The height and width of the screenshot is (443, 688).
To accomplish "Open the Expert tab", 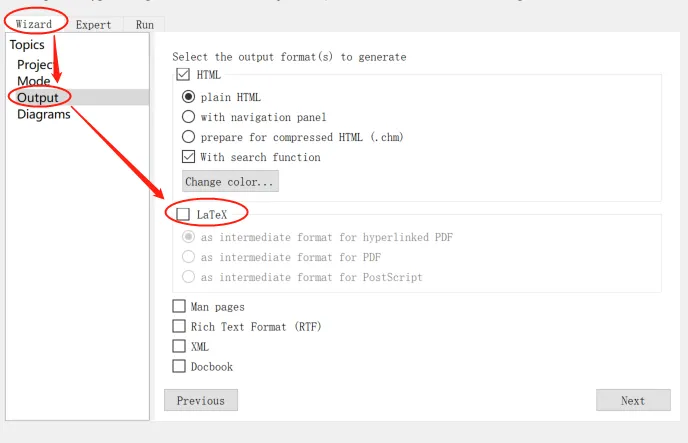I will 93,25.
